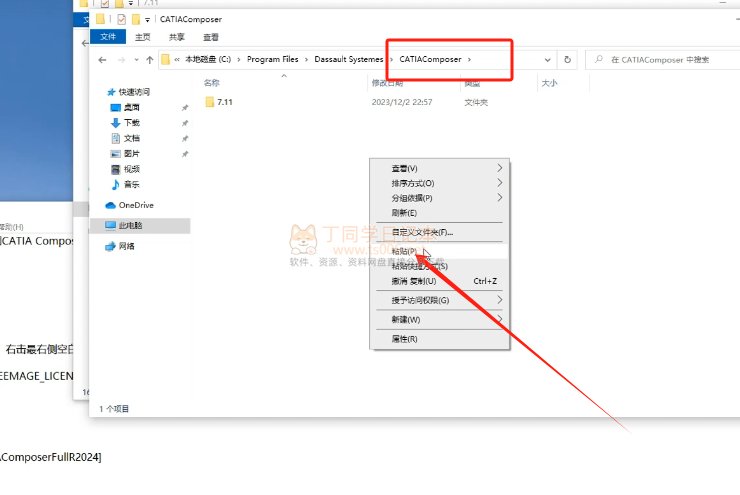Click CATIAComposer breadcrumb

tap(430, 59)
